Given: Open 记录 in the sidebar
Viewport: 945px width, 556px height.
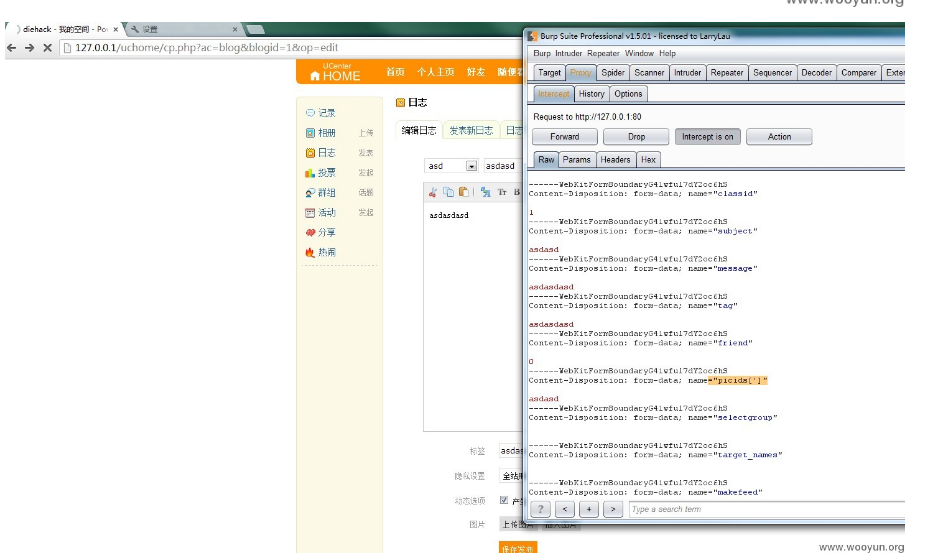Looking at the screenshot, I should (327, 113).
